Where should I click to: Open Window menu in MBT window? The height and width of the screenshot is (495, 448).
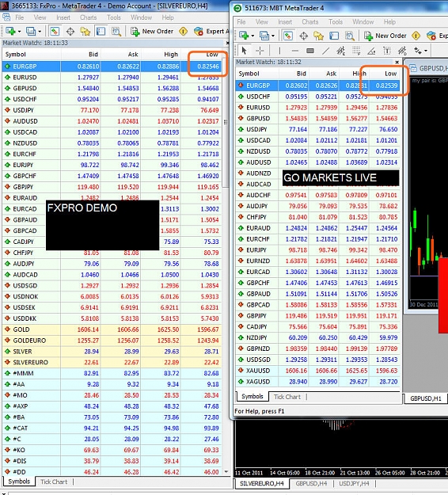coord(363,22)
